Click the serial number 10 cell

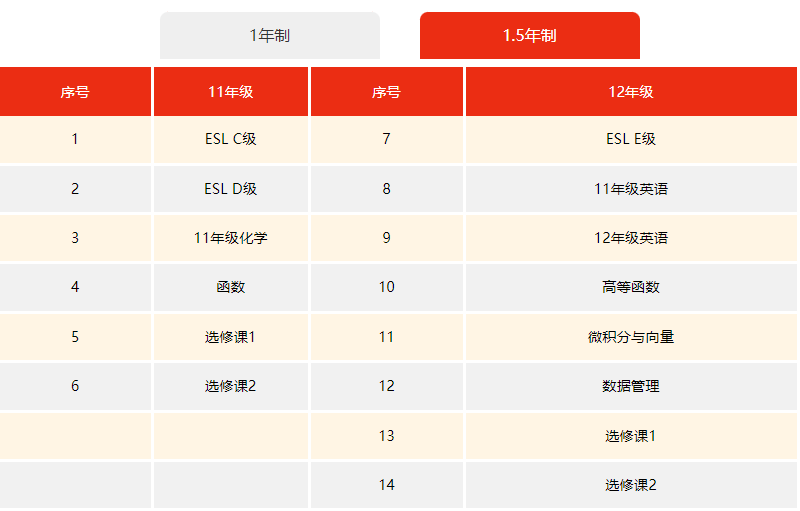coord(387,287)
